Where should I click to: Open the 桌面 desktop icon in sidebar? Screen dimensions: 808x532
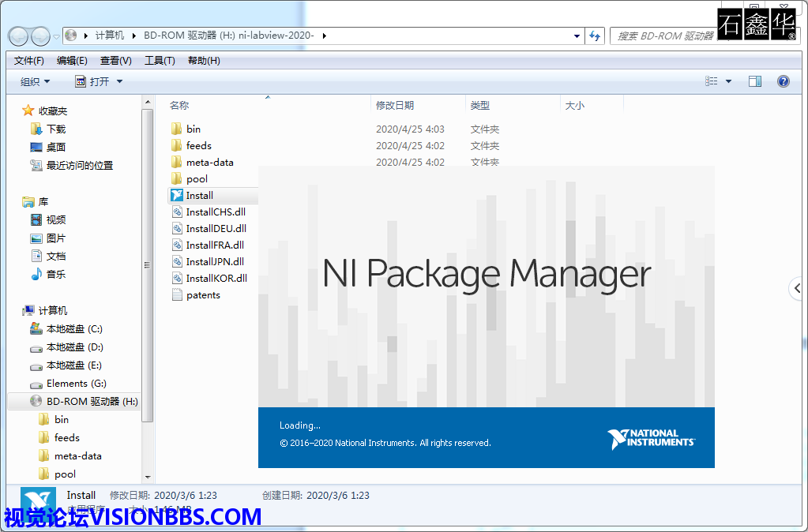point(36,148)
